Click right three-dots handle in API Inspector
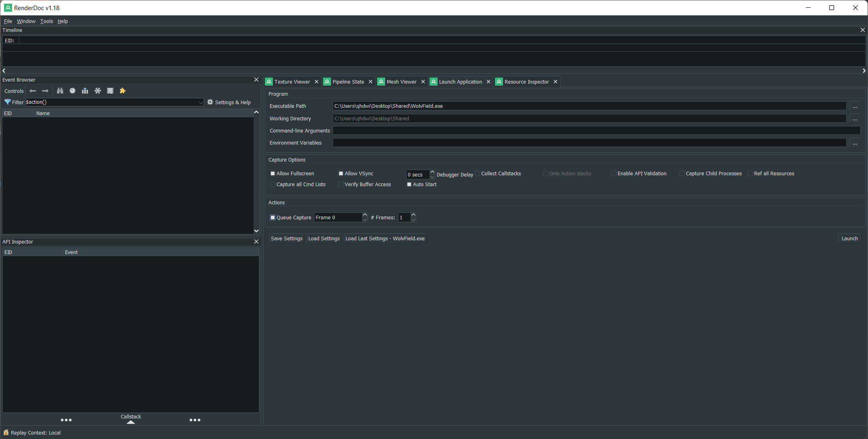This screenshot has width=868, height=439. (195, 420)
